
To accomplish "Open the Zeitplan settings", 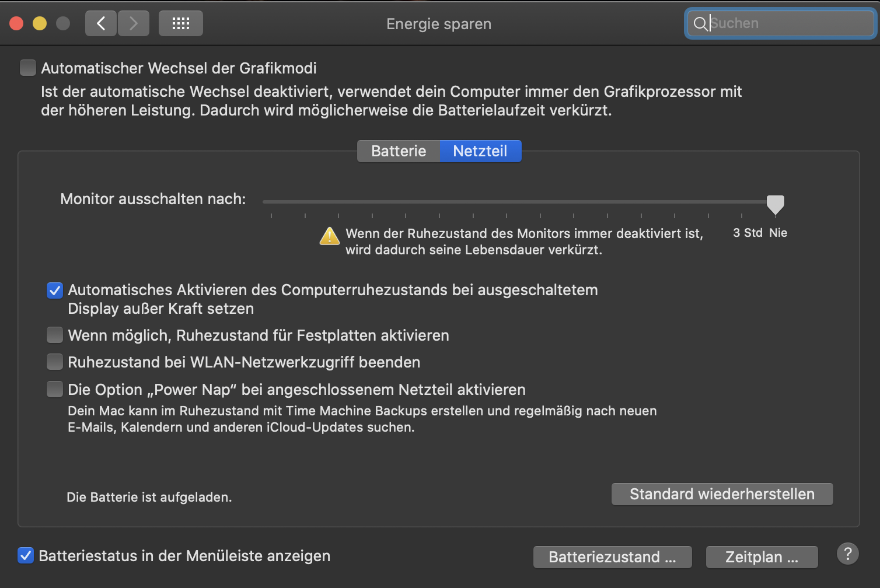I will pyautogui.click(x=762, y=557).
